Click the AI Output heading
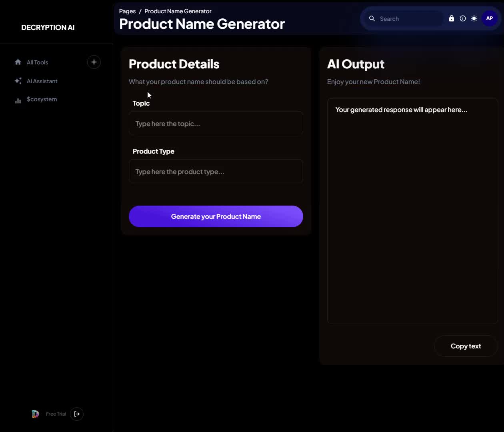504x432 pixels. [x=356, y=64]
